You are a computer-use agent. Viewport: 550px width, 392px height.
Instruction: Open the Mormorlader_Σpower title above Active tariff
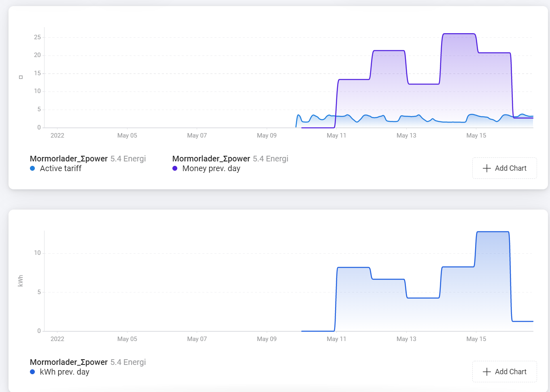(69, 159)
